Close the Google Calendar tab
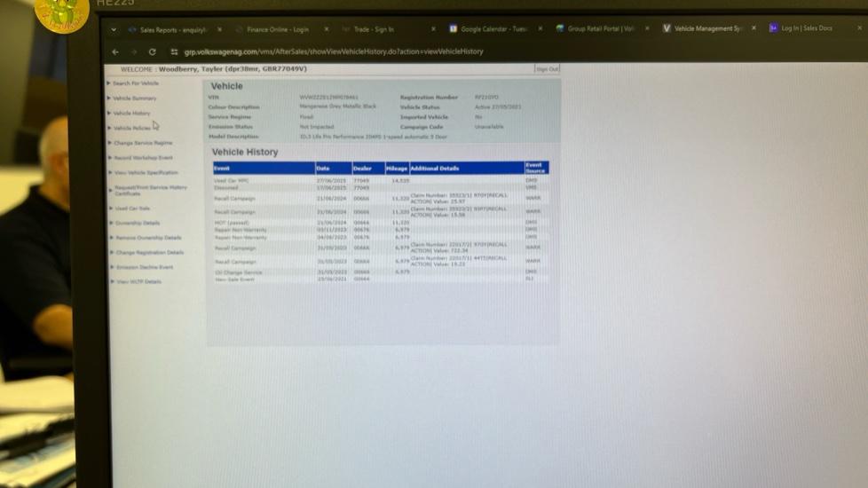 (540, 28)
